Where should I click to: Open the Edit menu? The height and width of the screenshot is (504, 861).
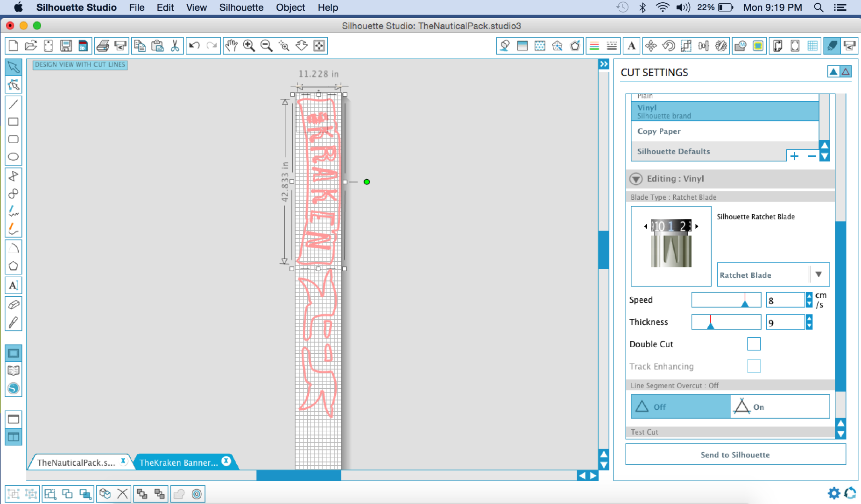[x=165, y=7]
